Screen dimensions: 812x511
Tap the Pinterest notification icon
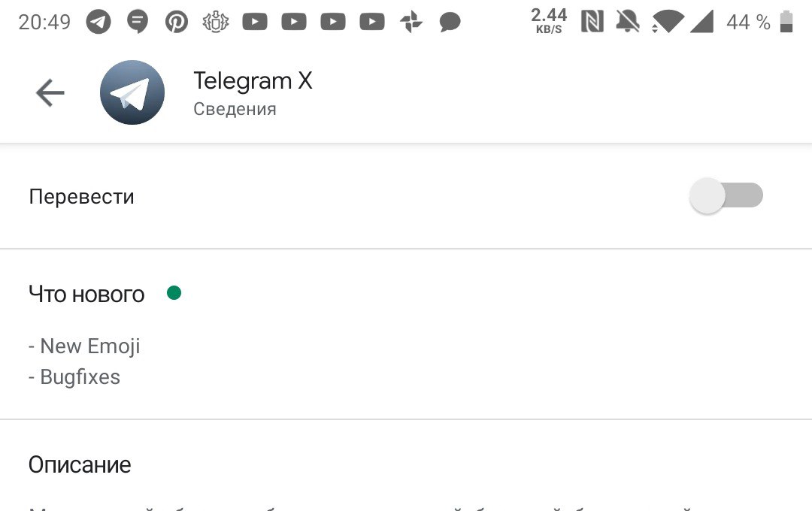click(x=177, y=22)
